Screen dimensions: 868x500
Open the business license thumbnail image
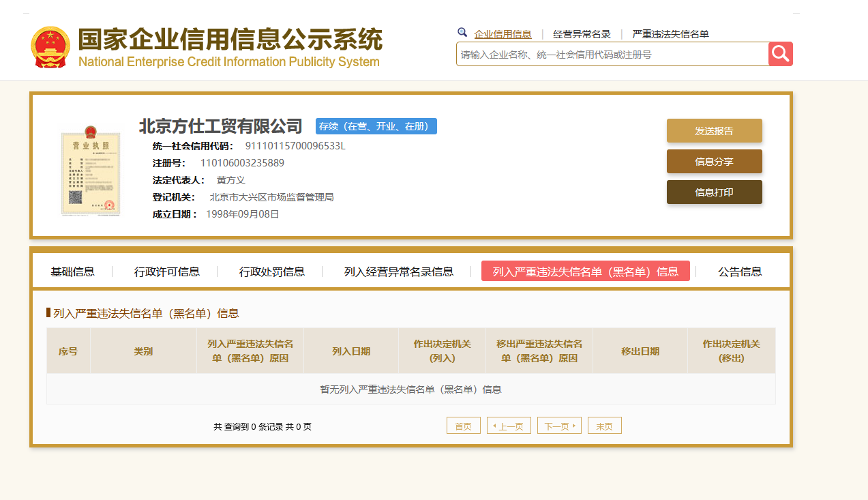click(90, 171)
